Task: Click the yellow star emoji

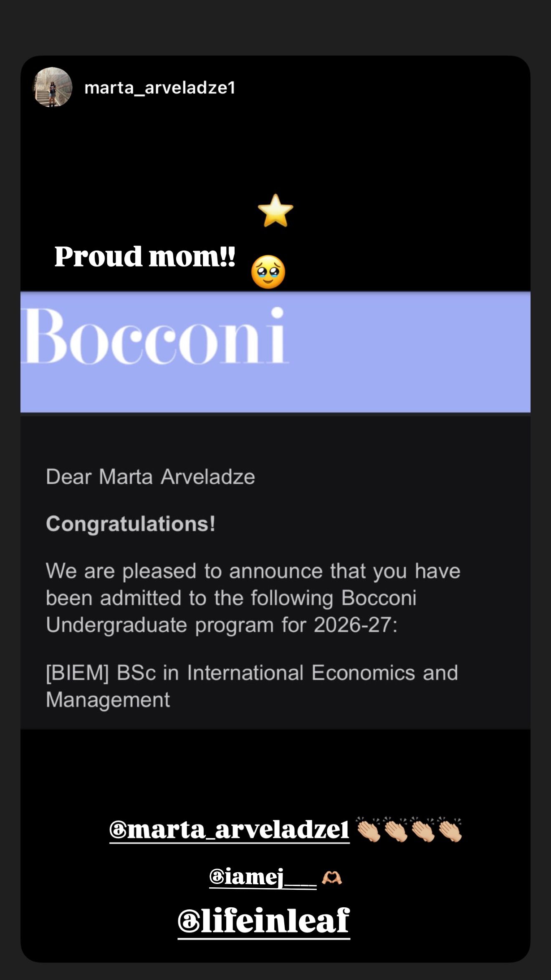Action: tap(275, 211)
